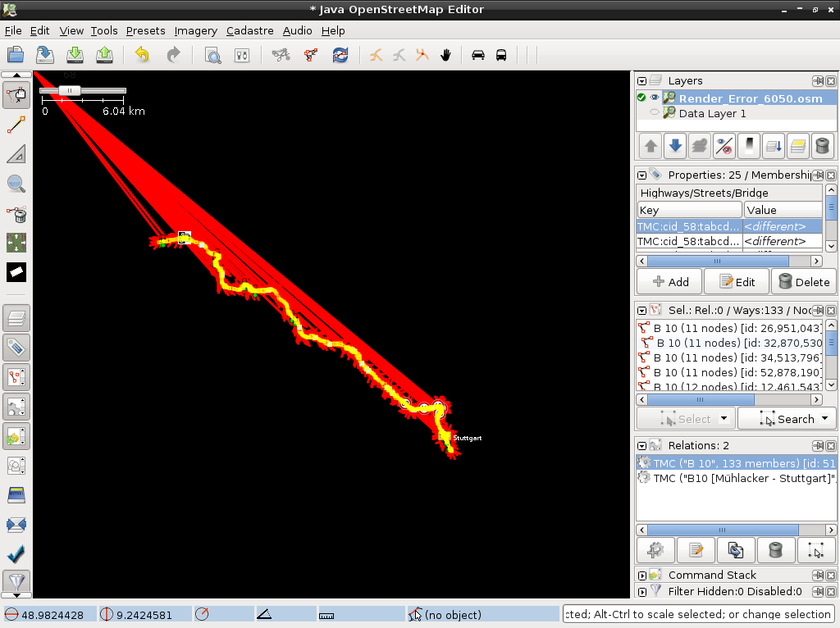Open the Imagery menu
The image size is (840, 628).
pos(195,30)
